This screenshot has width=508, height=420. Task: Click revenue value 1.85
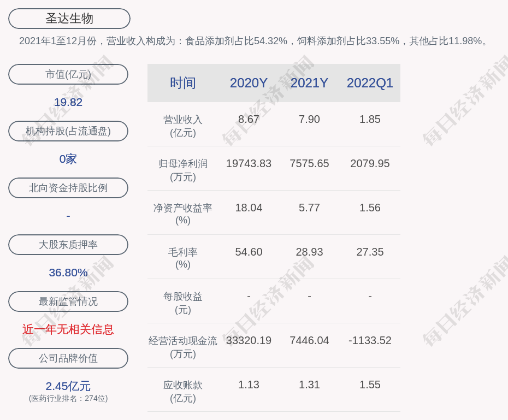click(370, 119)
